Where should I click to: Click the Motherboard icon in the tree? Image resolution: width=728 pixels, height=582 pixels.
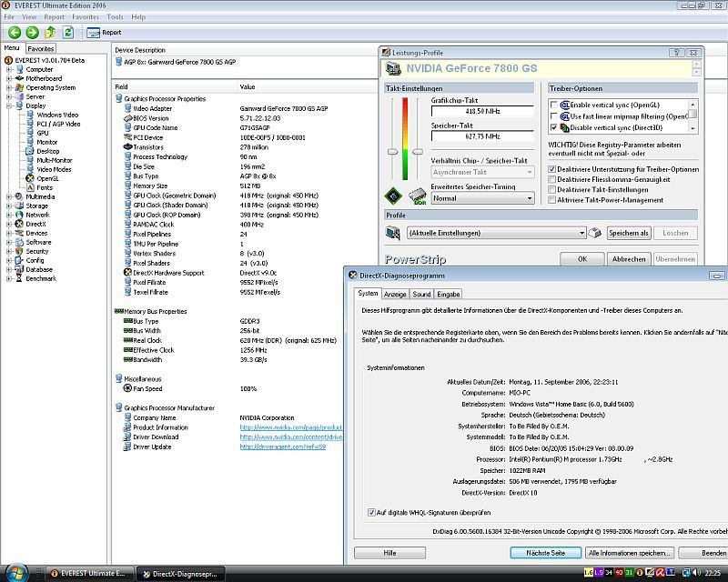coord(19,78)
